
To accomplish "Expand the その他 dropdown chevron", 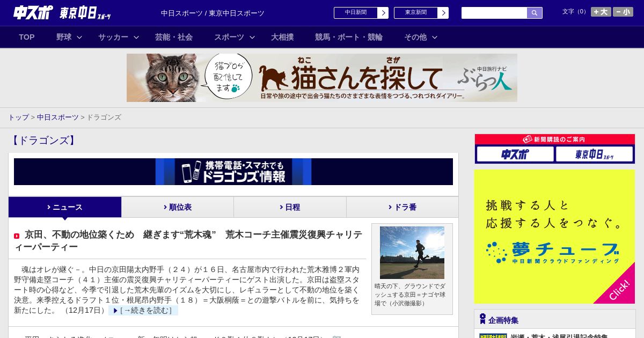I will click(435, 37).
